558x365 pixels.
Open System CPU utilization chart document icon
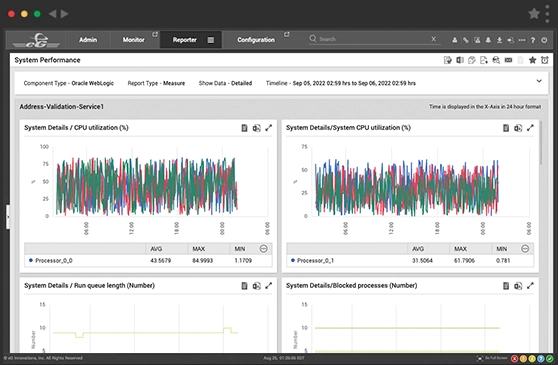pyautogui.click(x=506, y=128)
